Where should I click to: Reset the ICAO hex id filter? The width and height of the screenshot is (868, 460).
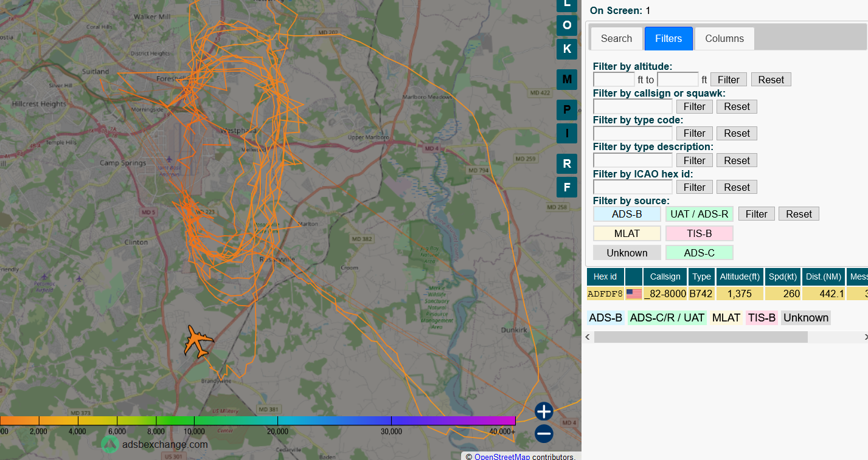tap(737, 187)
